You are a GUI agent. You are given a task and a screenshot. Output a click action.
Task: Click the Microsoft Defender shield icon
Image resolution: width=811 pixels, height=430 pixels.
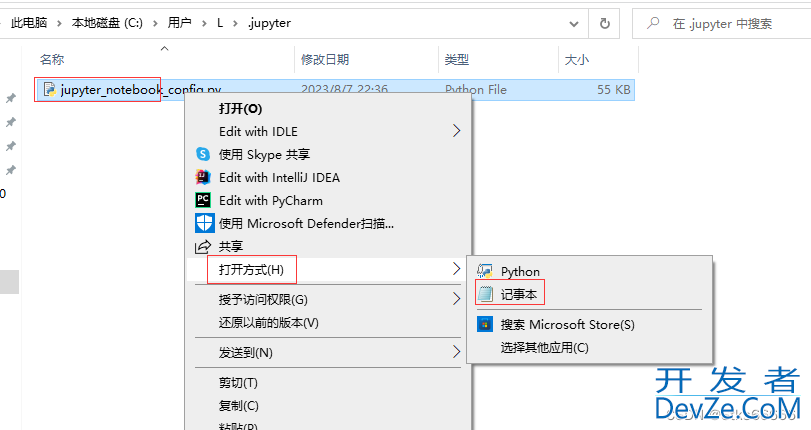point(204,224)
